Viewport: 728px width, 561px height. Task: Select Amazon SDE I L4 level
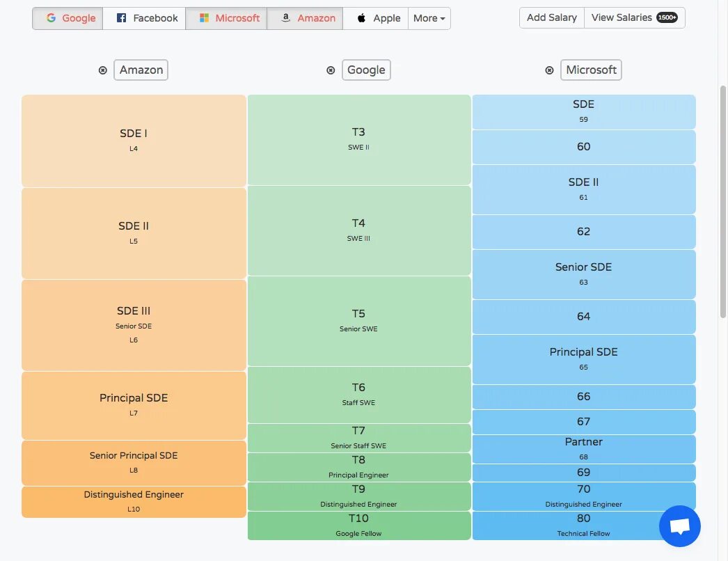tap(134, 141)
